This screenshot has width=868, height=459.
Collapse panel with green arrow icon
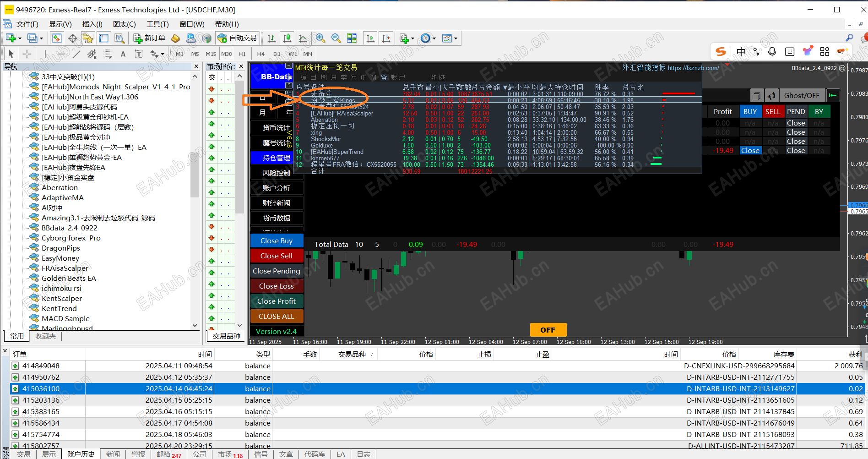(x=833, y=95)
